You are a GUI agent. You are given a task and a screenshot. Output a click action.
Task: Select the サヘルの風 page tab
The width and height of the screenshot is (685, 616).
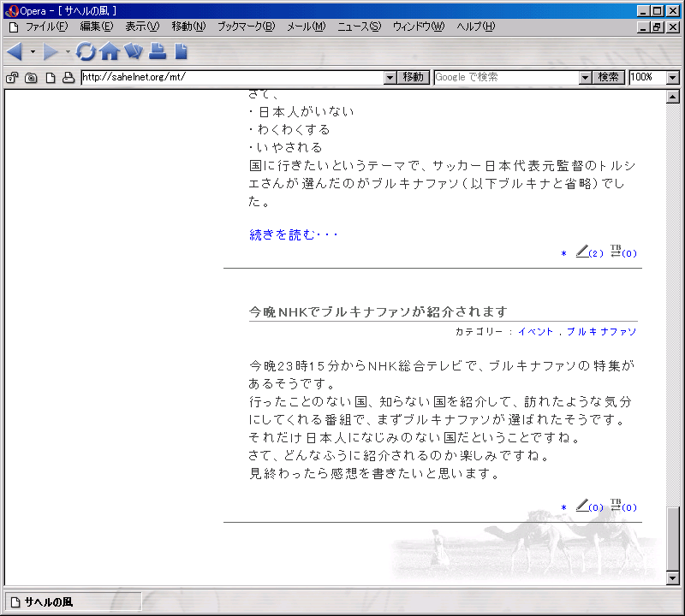point(74,602)
